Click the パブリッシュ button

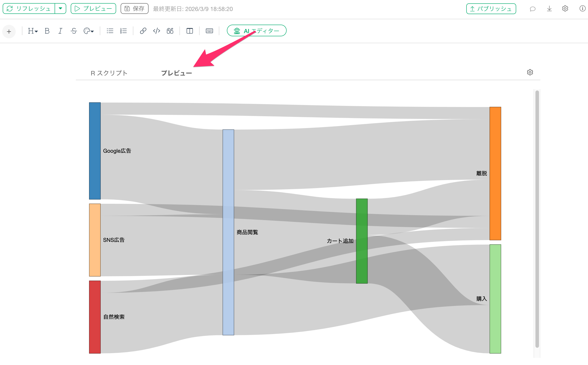pos(491,9)
